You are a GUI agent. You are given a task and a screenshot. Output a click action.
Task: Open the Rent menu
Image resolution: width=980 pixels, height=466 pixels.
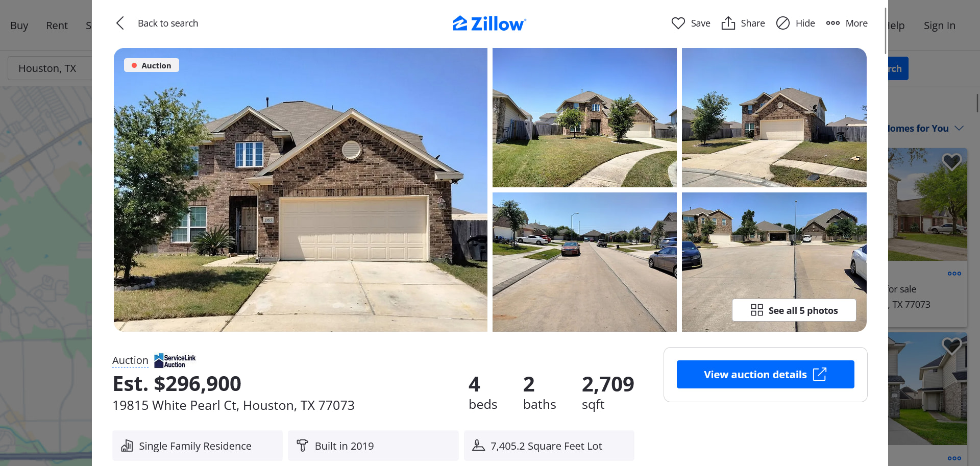57,25
